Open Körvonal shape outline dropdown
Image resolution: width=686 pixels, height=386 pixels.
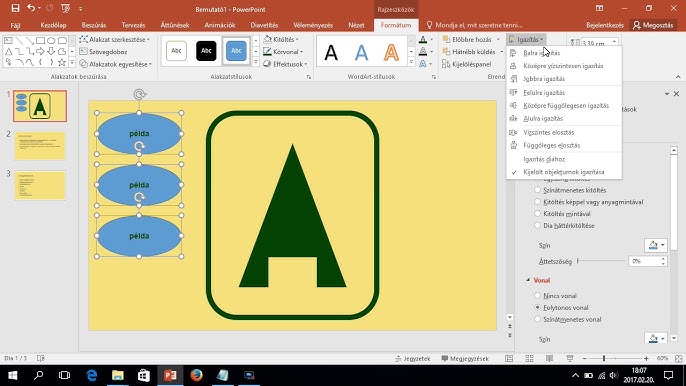[283, 52]
